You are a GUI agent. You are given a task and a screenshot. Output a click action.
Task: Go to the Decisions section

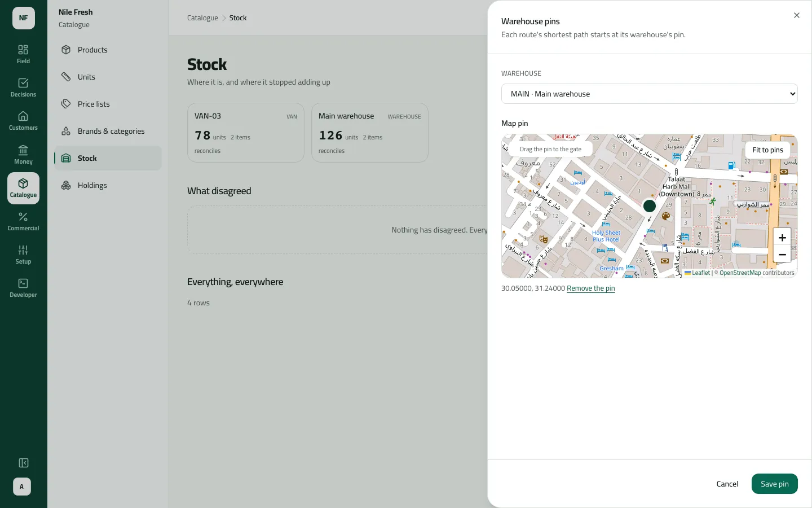coord(23,87)
